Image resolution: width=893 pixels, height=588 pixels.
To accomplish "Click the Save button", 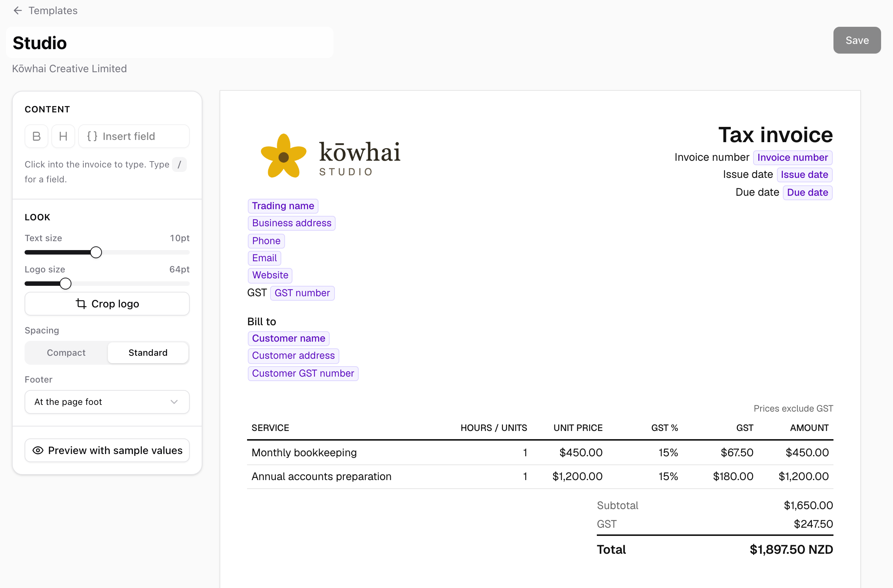I will (x=857, y=40).
